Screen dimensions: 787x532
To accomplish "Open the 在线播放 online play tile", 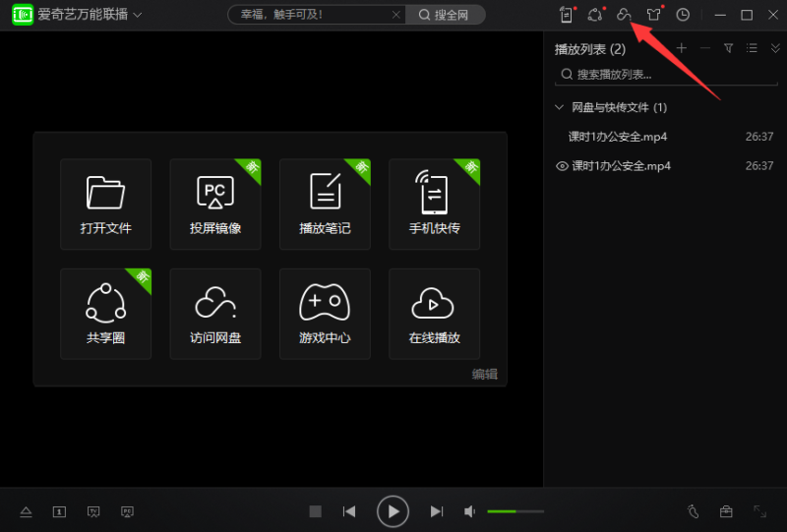I will [434, 314].
